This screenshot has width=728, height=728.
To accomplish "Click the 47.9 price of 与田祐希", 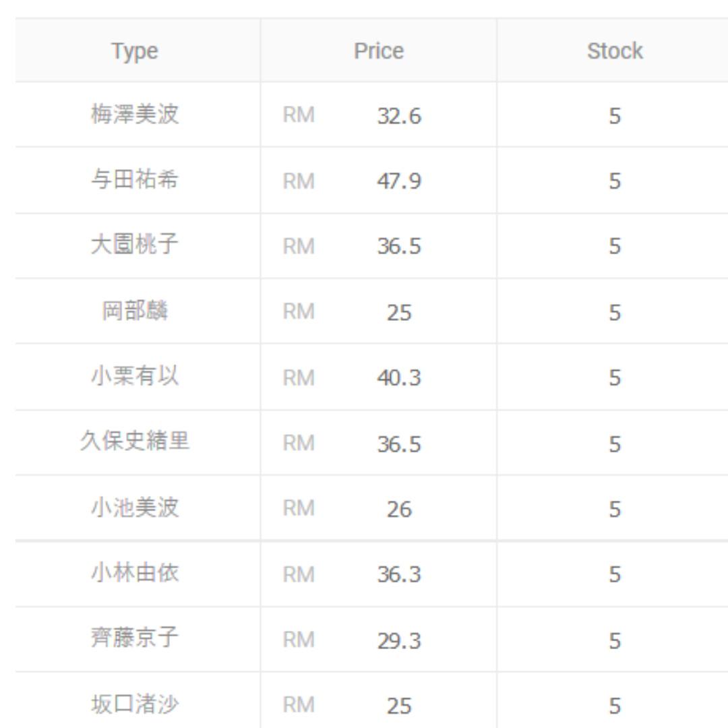I will click(x=398, y=181).
